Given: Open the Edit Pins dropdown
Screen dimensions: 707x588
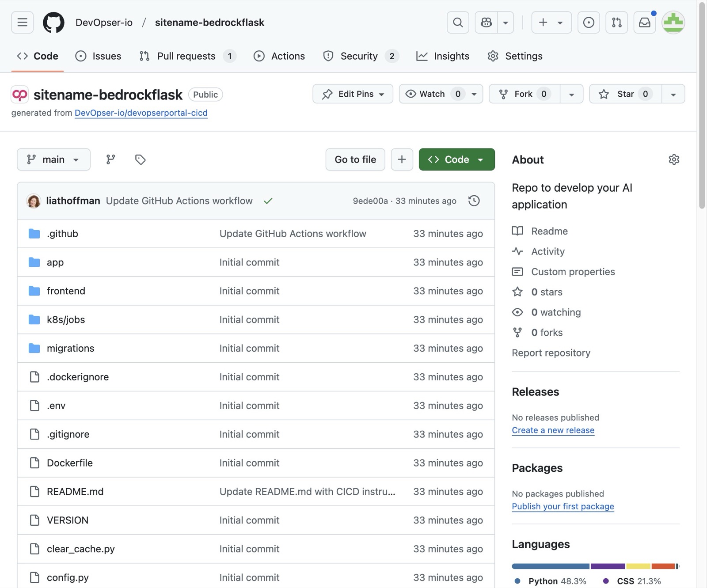Looking at the screenshot, I should coord(353,94).
